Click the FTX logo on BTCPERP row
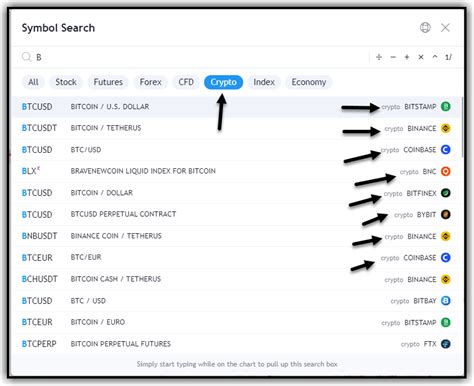 [446, 344]
